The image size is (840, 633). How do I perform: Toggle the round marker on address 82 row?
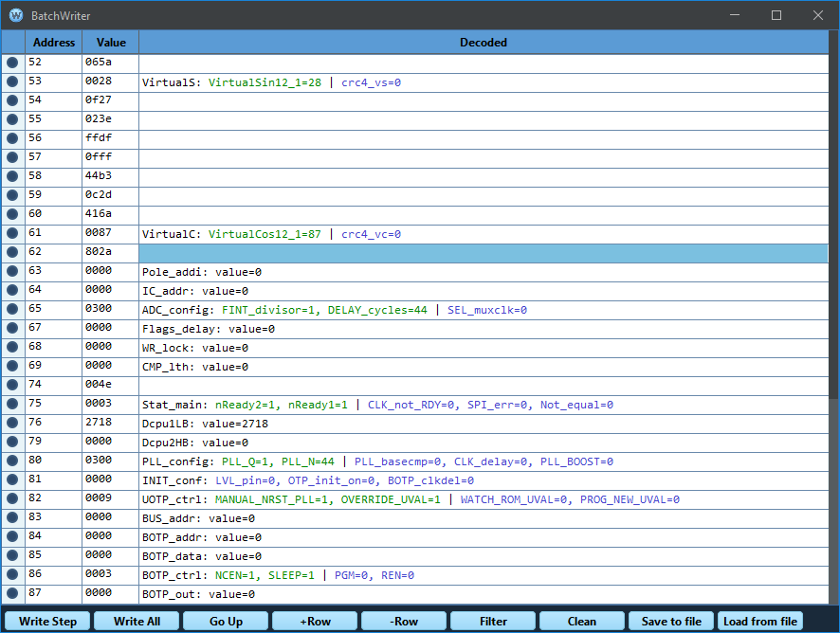point(12,498)
